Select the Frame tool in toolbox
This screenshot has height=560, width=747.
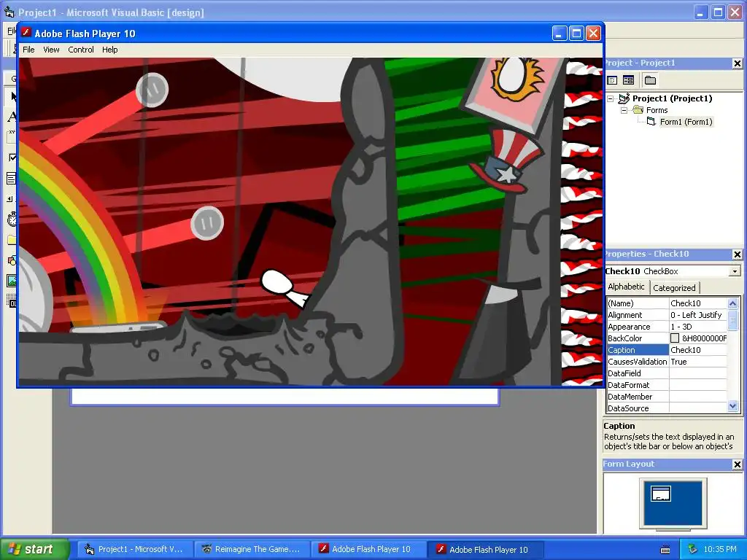12,137
